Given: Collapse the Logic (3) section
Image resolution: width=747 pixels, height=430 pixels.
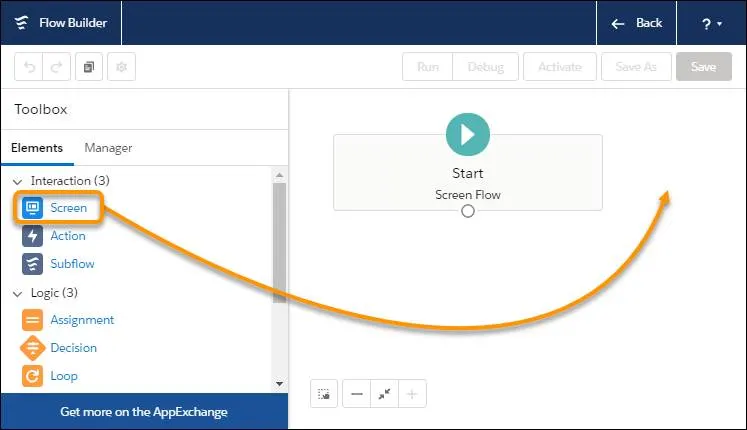Looking at the screenshot, I should [18, 293].
